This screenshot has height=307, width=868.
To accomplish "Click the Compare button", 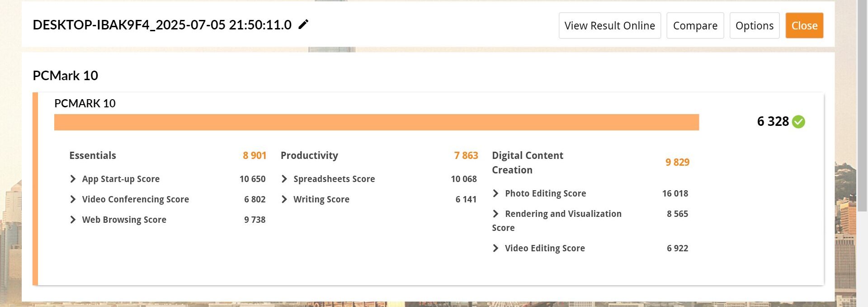I will 695,26.
